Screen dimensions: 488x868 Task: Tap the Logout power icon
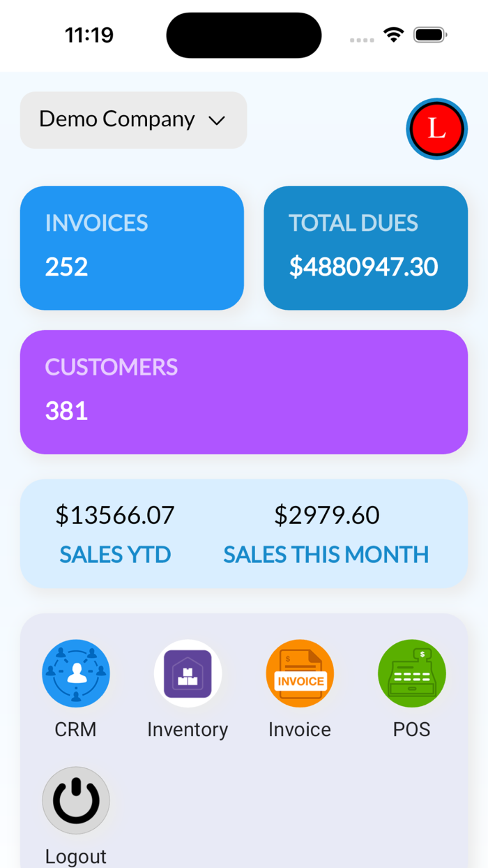[x=76, y=800]
